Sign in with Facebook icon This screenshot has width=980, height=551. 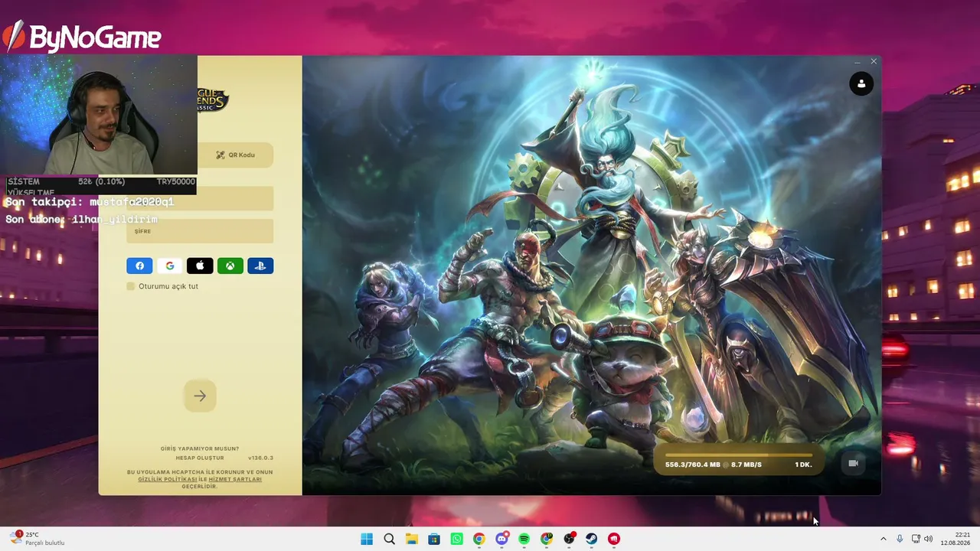click(x=139, y=266)
